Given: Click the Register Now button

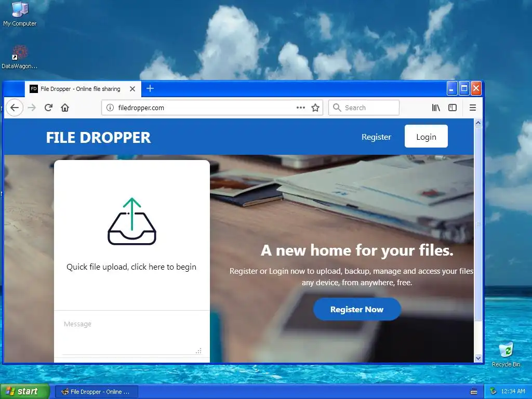Looking at the screenshot, I should (357, 309).
